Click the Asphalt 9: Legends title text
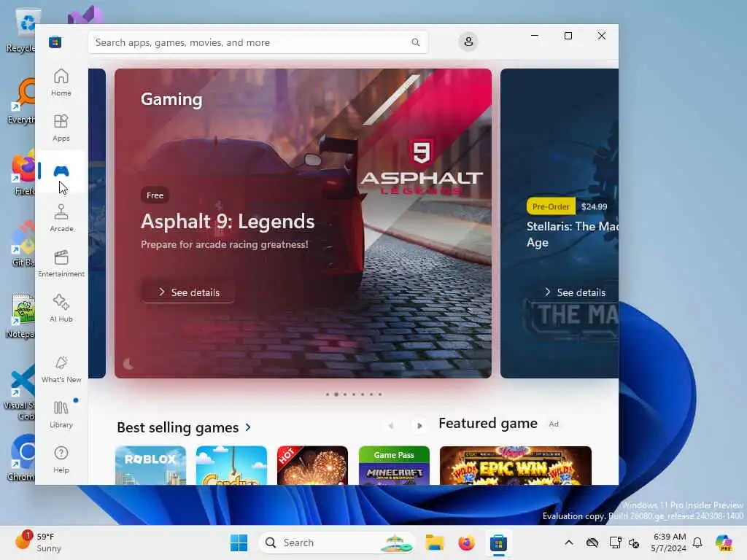This screenshot has height=560, width=747. [x=228, y=222]
